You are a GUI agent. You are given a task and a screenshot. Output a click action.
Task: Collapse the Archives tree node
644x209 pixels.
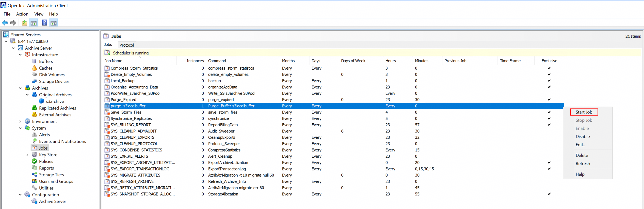(x=20, y=88)
